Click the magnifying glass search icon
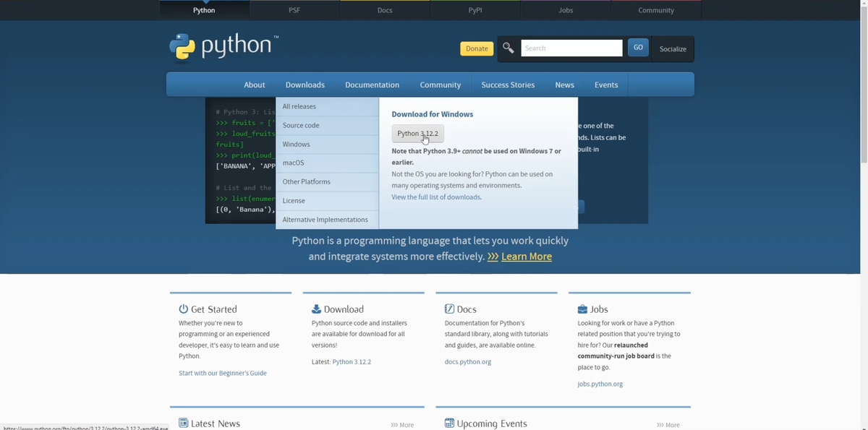The width and height of the screenshot is (868, 430). 509,48
